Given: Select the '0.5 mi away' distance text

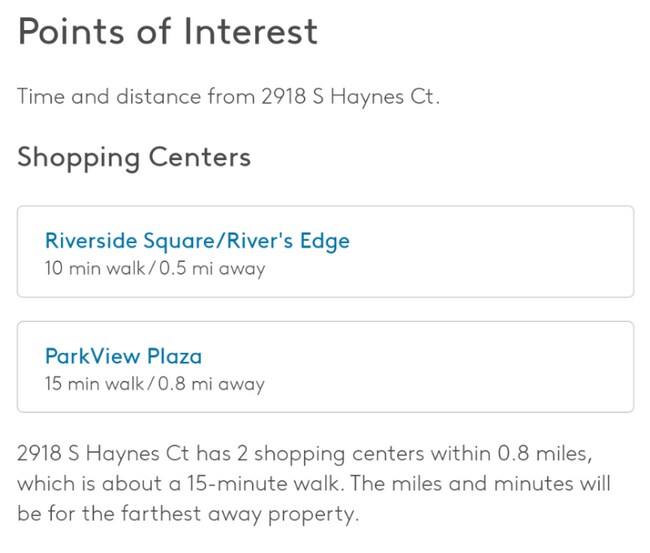Looking at the screenshot, I should pos(212,269).
